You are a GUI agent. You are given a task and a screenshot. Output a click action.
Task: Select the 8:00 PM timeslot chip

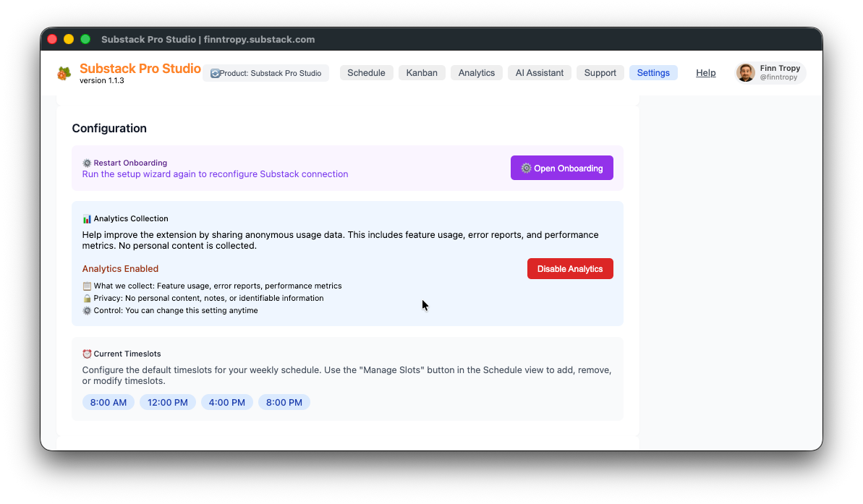pos(284,402)
